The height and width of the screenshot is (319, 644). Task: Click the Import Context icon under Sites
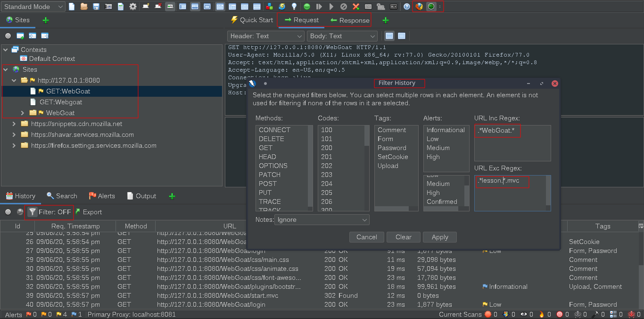(x=33, y=36)
